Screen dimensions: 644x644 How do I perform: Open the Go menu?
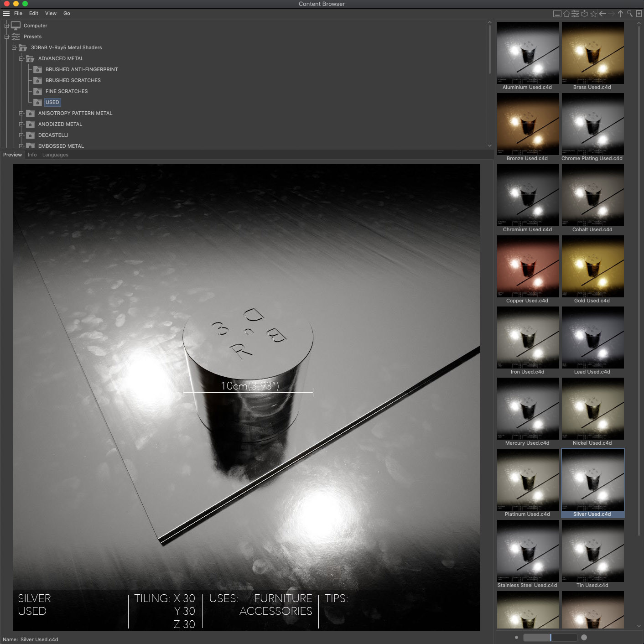67,14
